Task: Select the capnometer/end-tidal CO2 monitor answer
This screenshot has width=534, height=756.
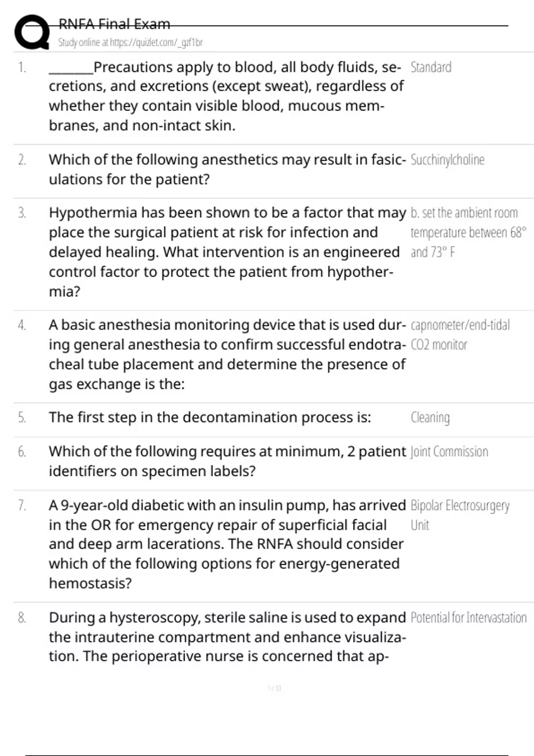Action: pos(460,335)
